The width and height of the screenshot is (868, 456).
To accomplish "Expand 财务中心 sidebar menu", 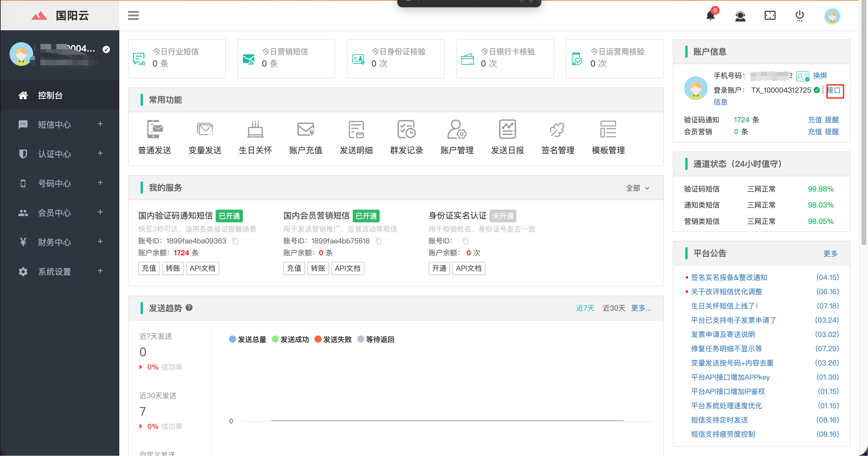I will pos(60,242).
